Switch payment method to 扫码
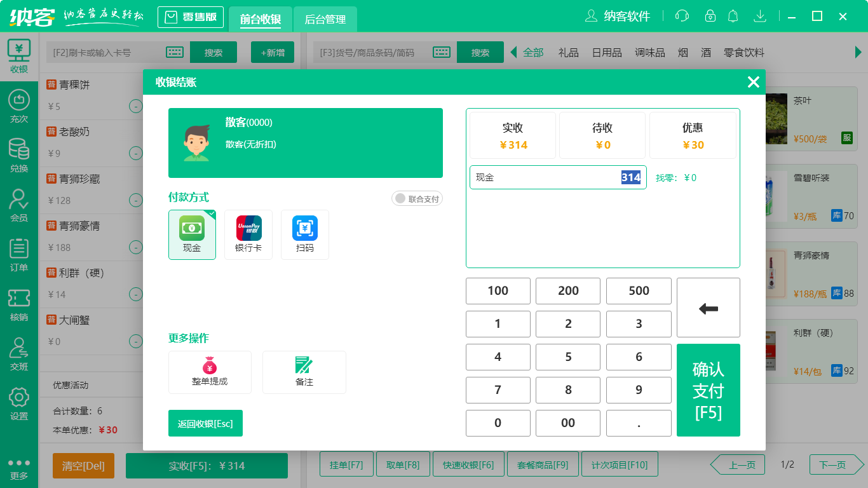 tap(304, 234)
